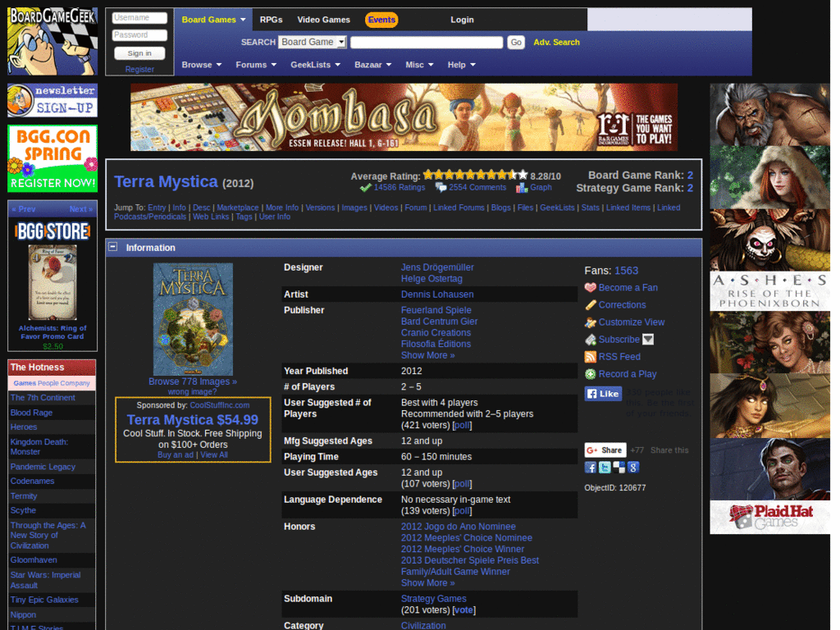Open the Plaid Hat Games logo ad
This screenshot has width=840, height=630.
(769, 518)
